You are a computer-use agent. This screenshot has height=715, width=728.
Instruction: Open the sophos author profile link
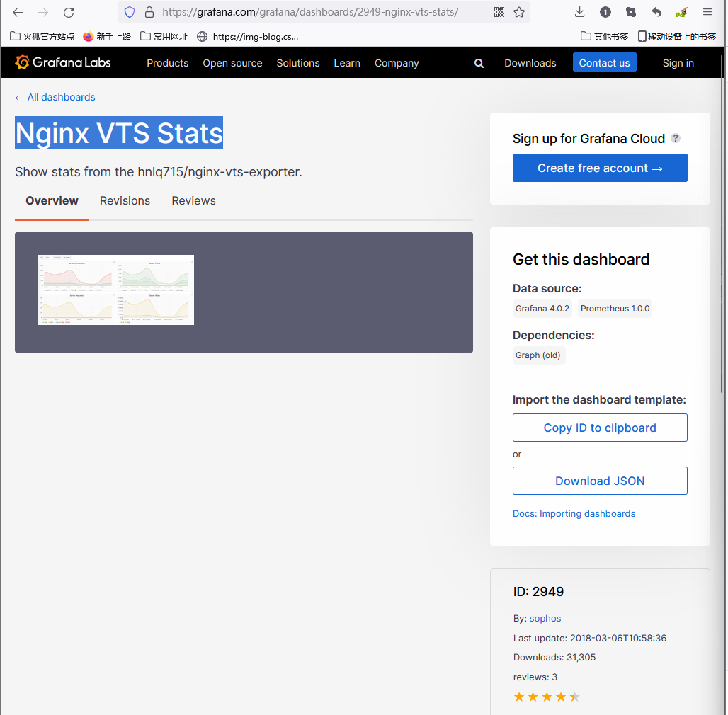(x=545, y=619)
